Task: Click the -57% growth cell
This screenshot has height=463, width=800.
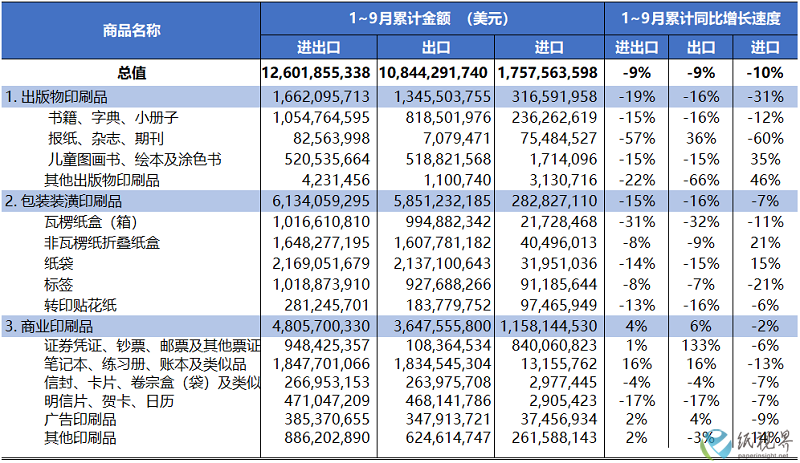Action: click(637, 139)
